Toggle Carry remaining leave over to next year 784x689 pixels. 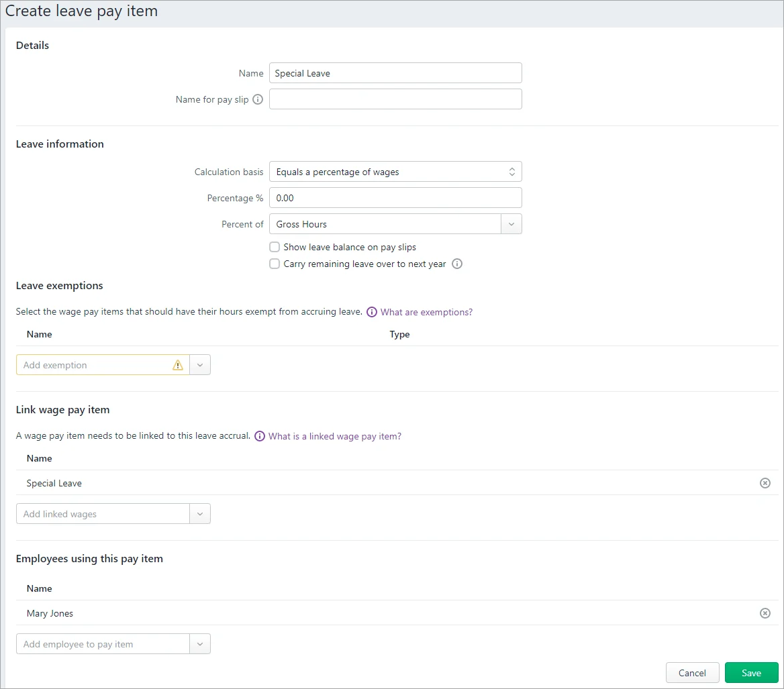[275, 264]
